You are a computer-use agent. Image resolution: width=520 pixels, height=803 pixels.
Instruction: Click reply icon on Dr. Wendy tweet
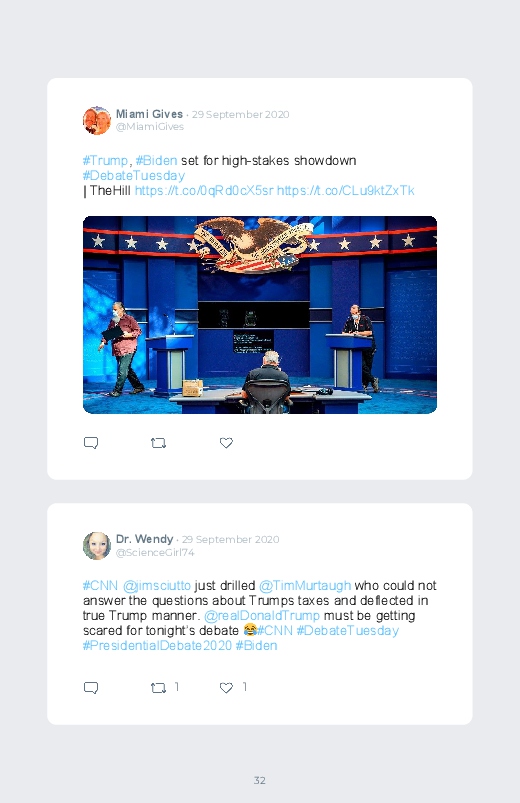(91, 688)
